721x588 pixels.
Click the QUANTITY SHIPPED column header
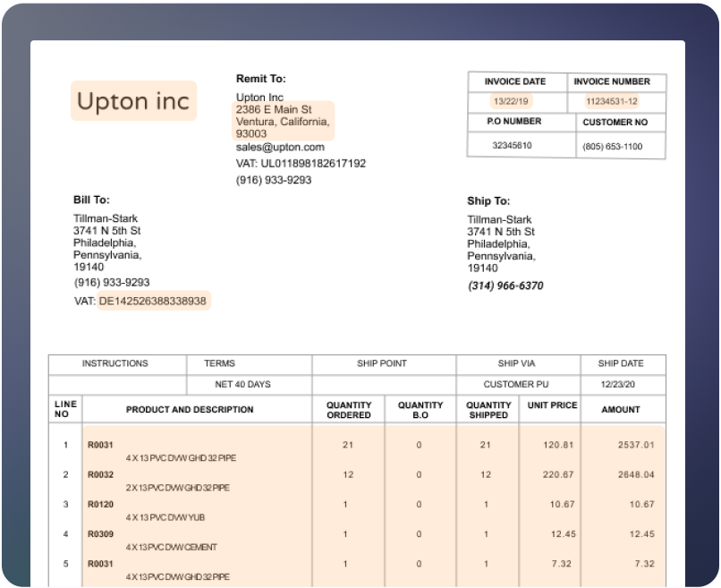488,410
